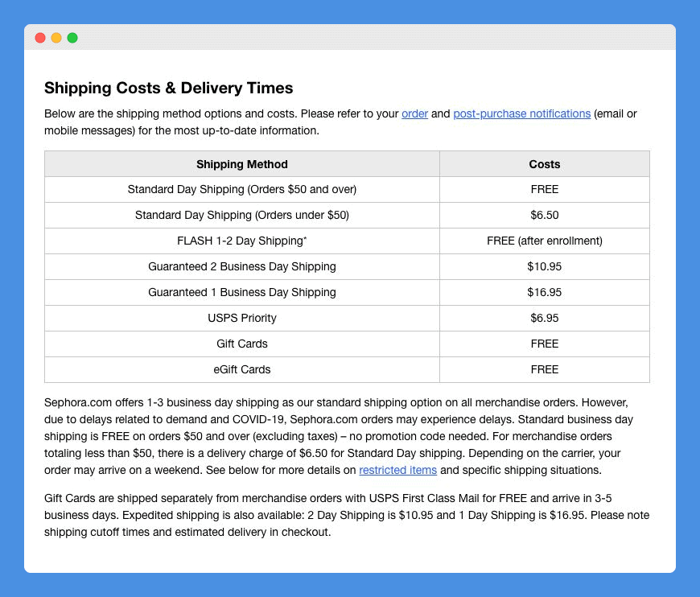Click the 'FLASH 1-2 Day Shipping' row label
Screen dimensions: 700x597
[x=242, y=241]
